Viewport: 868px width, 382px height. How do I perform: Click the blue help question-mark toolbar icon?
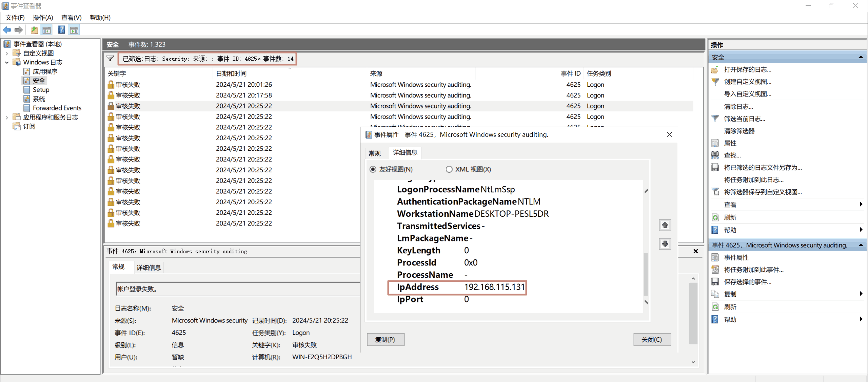pos(61,30)
